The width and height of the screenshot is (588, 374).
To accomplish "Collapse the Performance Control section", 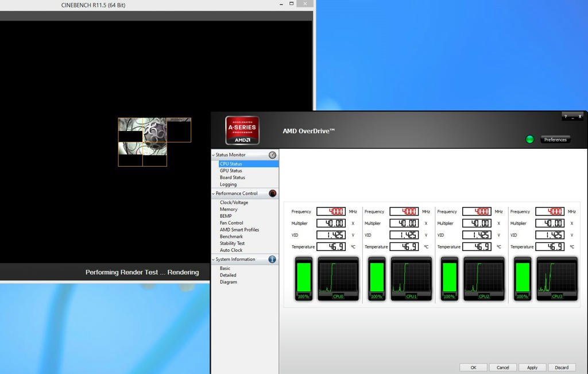I will [x=214, y=194].
